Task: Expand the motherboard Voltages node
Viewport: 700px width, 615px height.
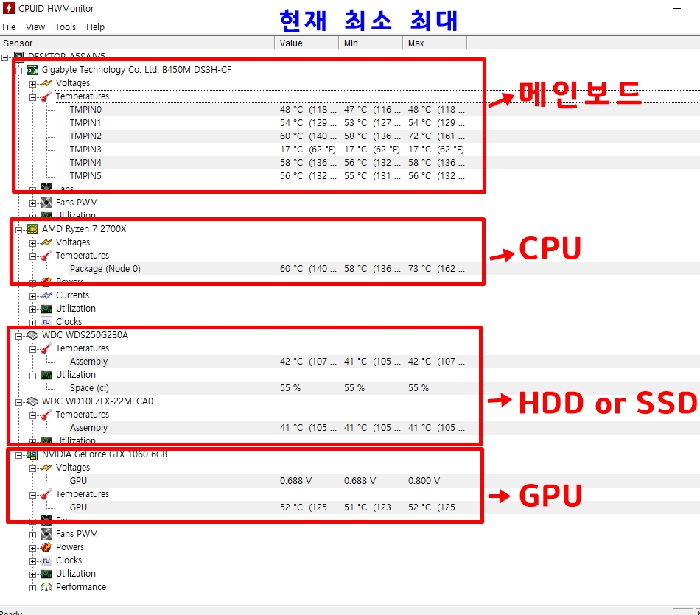Action: pyautogui.click(x=32, y=84)
